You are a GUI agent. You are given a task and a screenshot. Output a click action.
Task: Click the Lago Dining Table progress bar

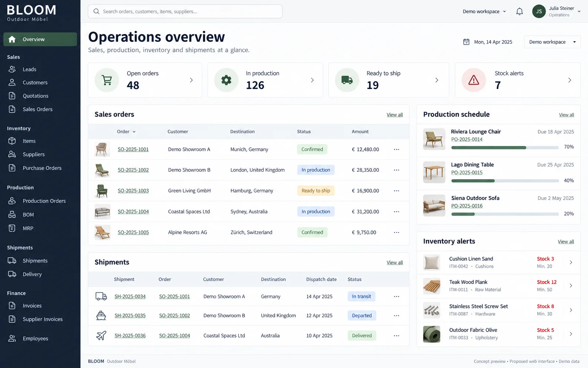coord(505,181)
